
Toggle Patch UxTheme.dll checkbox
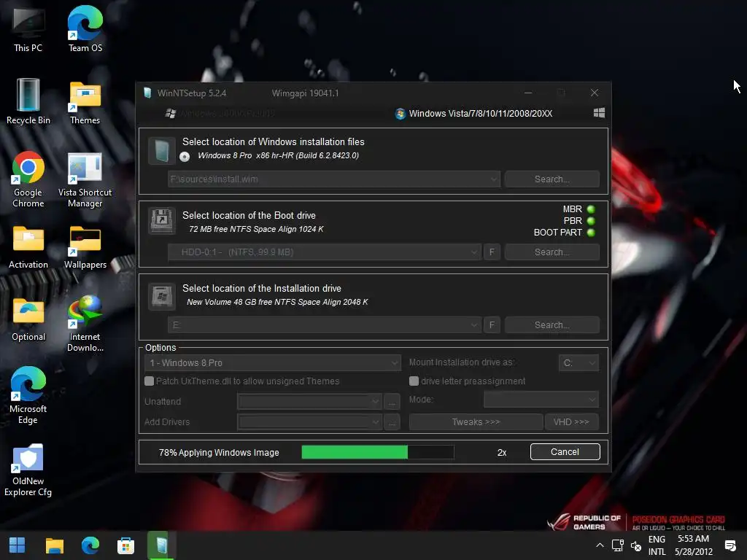coord(149,381)
